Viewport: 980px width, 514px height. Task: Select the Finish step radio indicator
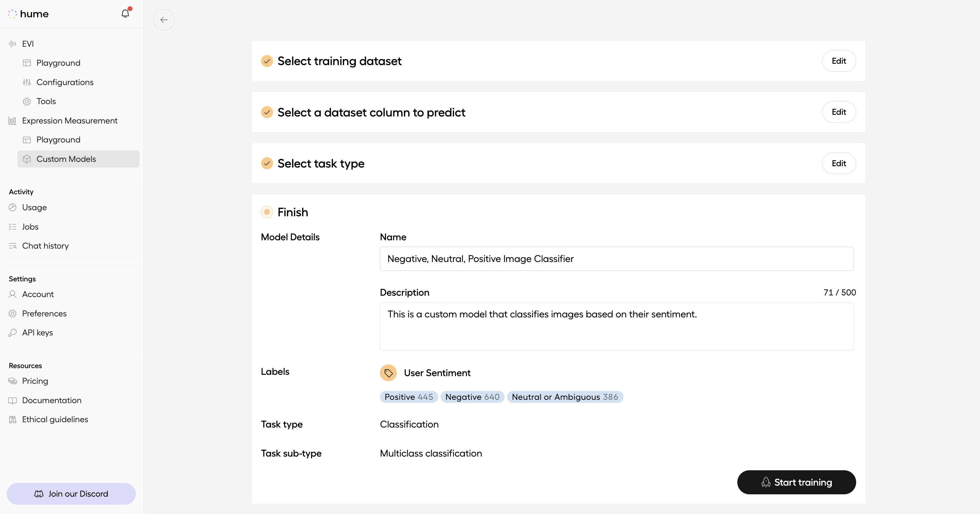click(x=267, y=212)
